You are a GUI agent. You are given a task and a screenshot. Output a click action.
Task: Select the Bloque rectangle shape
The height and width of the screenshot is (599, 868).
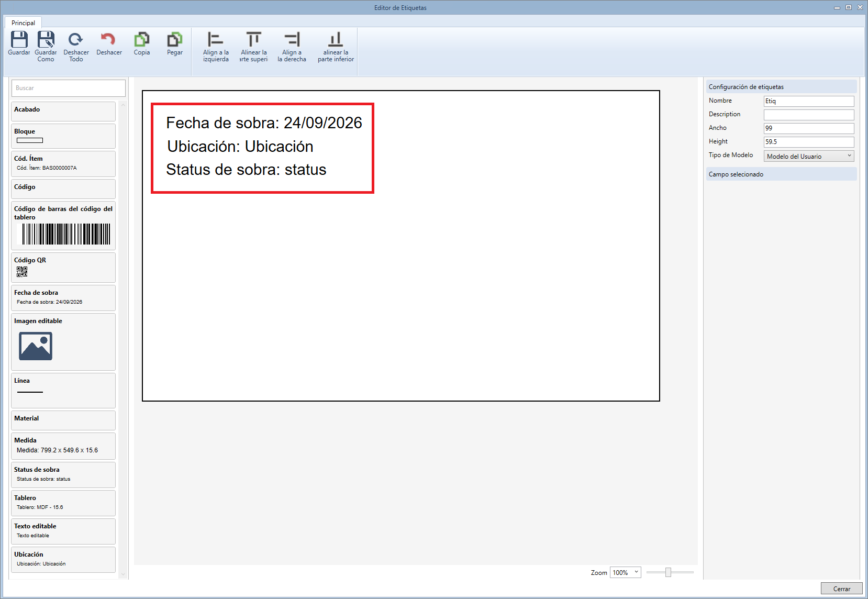[30, 140]
